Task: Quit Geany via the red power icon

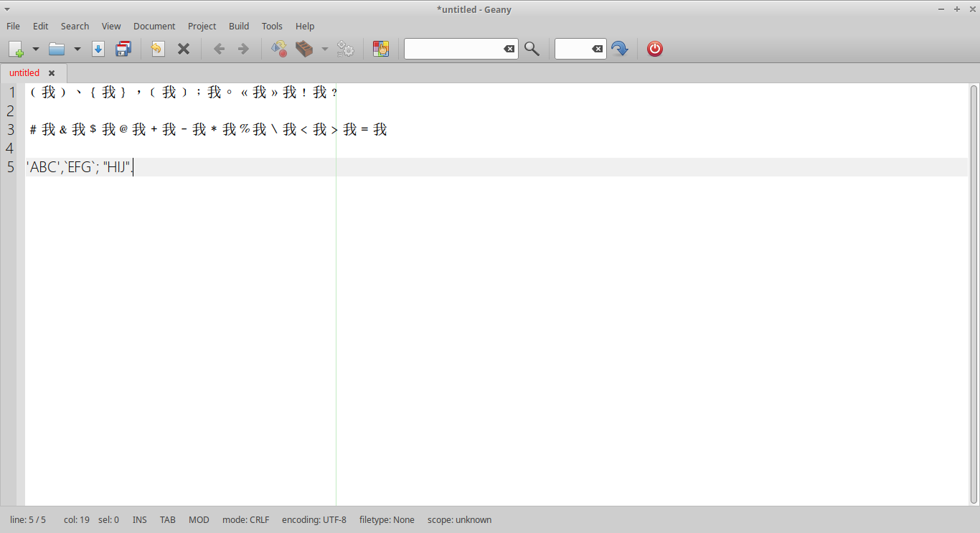Action: (x=654, y=49)
